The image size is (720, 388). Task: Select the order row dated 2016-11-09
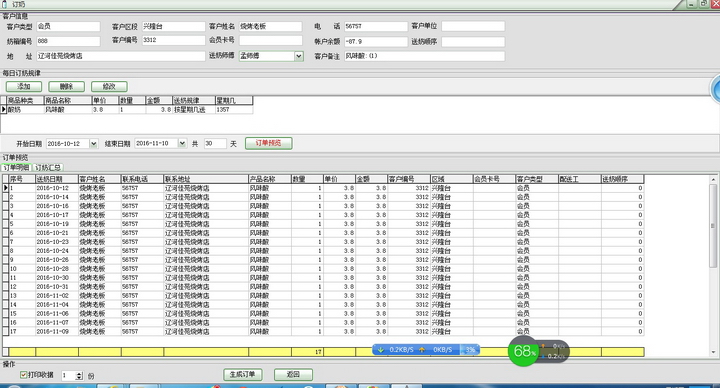[x=323, y=332]
